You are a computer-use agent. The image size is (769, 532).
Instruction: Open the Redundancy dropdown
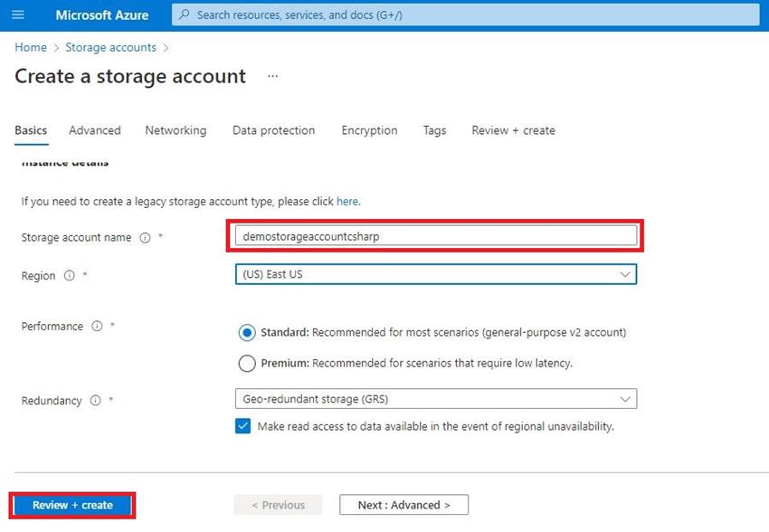tap(624, 398)
